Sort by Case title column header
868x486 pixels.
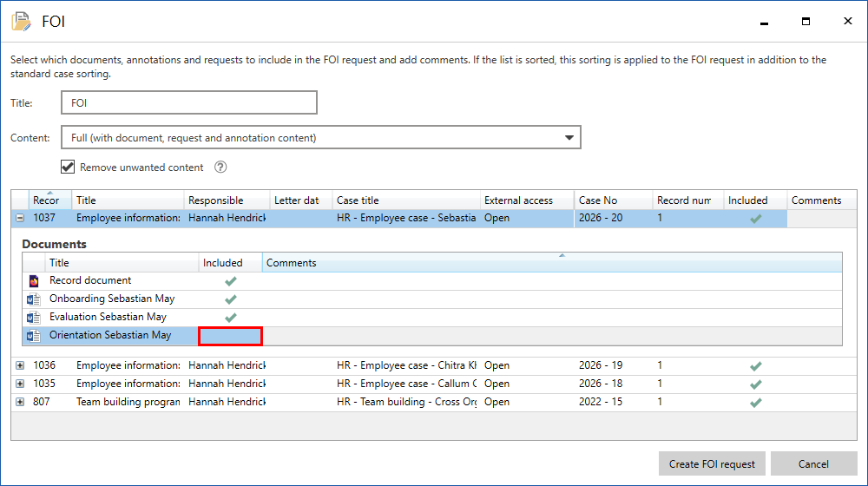pyautogui.click(x=405, y=200)
